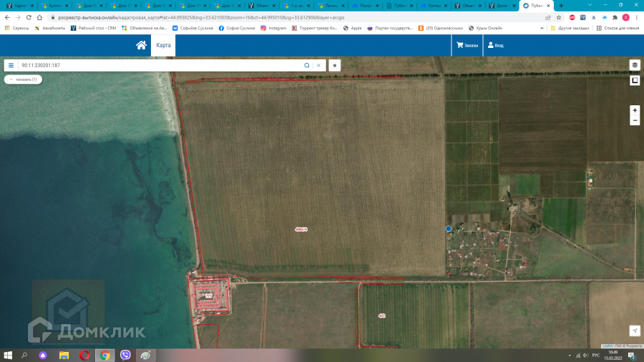Click the parcel label 777 on the map
Screen dimensions: 644x362
coord(209,296)
